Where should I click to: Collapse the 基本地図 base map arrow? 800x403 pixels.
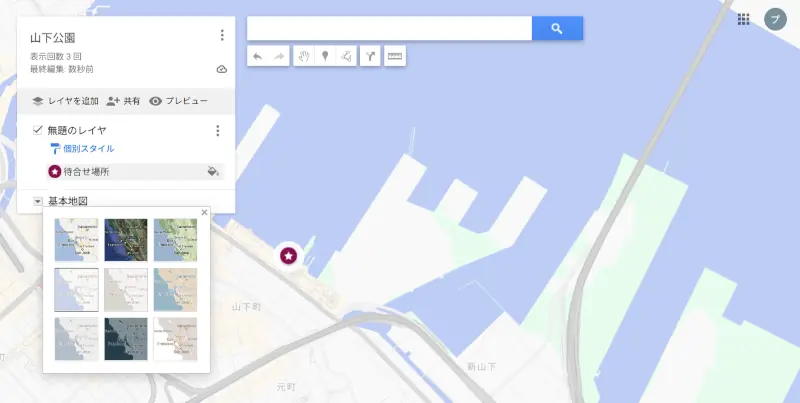pos(37,201)
